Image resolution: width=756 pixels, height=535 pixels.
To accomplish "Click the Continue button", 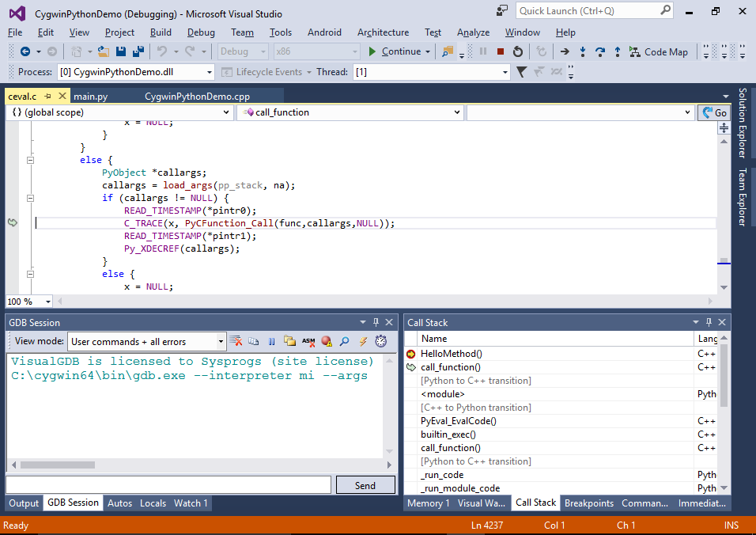I will pos(394,51).
